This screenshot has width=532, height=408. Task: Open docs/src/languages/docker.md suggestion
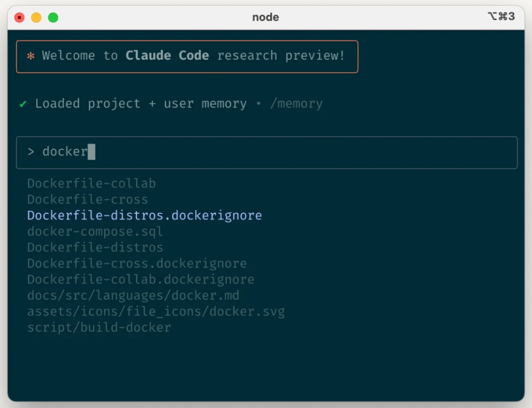click(134, 295)
